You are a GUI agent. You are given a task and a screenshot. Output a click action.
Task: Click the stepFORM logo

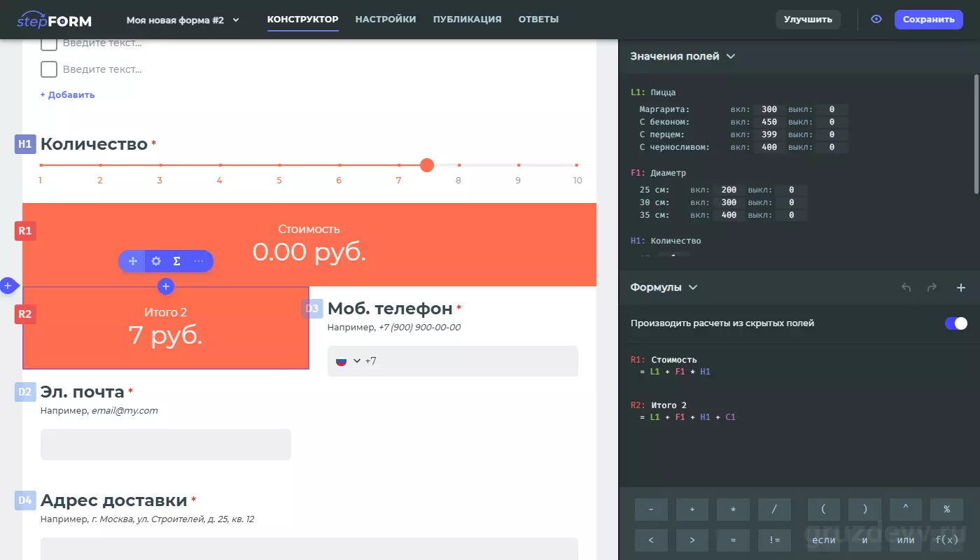54,20
